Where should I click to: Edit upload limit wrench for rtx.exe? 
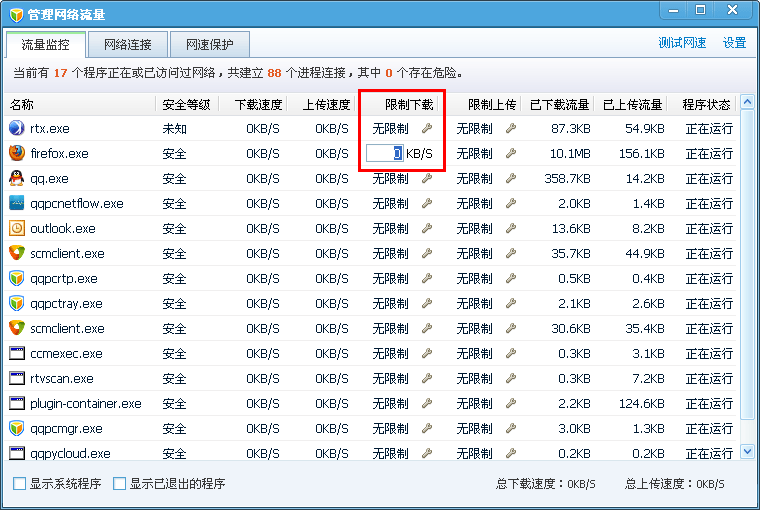(511, 128)
